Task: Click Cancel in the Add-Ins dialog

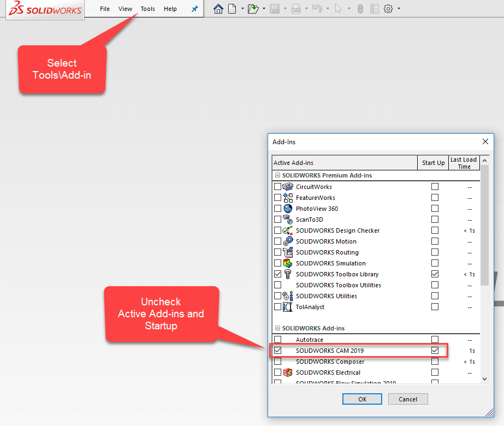Action: [408, 399]
